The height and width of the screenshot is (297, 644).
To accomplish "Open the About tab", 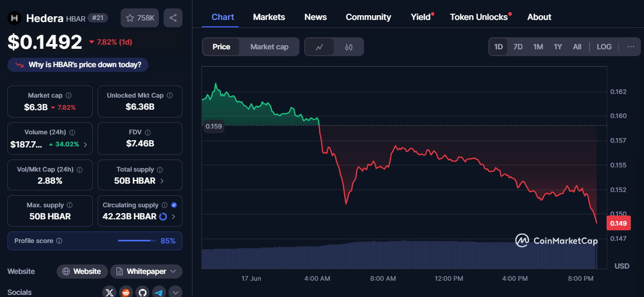I will 539,17.
